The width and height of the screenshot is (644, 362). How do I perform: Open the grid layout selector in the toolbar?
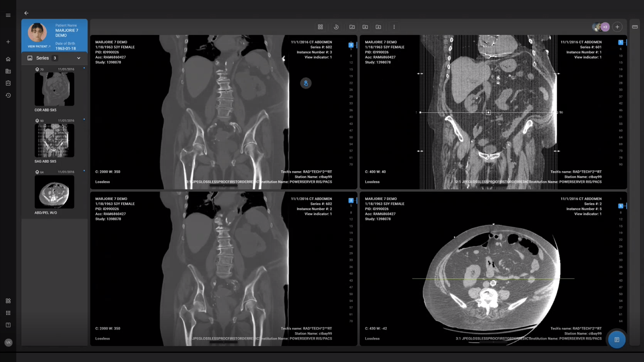click(x=320, y=27)
